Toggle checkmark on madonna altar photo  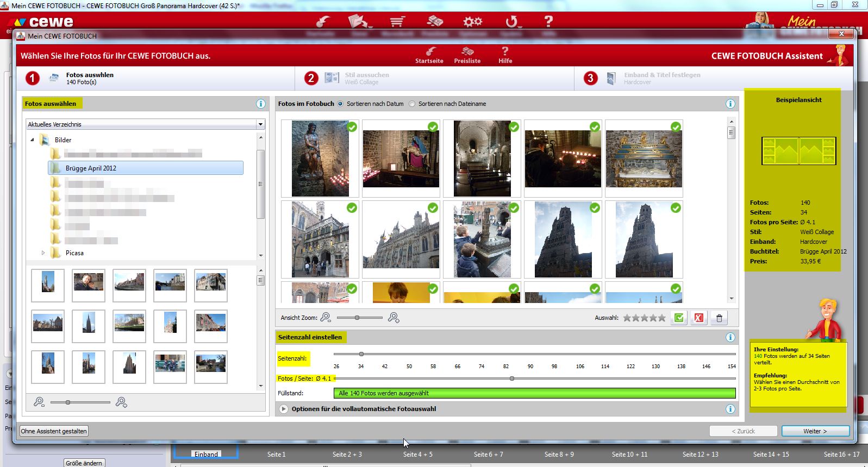coord(433,127)
